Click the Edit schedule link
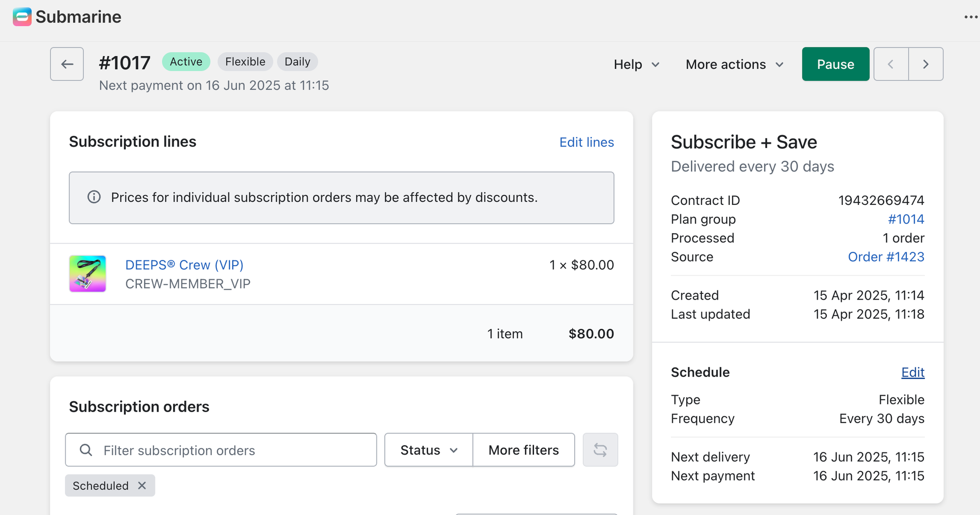 913,372
